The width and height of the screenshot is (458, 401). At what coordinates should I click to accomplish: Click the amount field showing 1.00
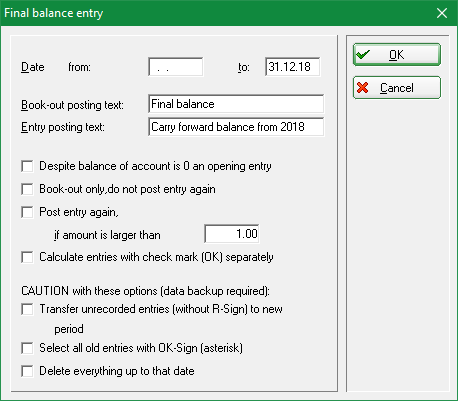tap(232, 234)
